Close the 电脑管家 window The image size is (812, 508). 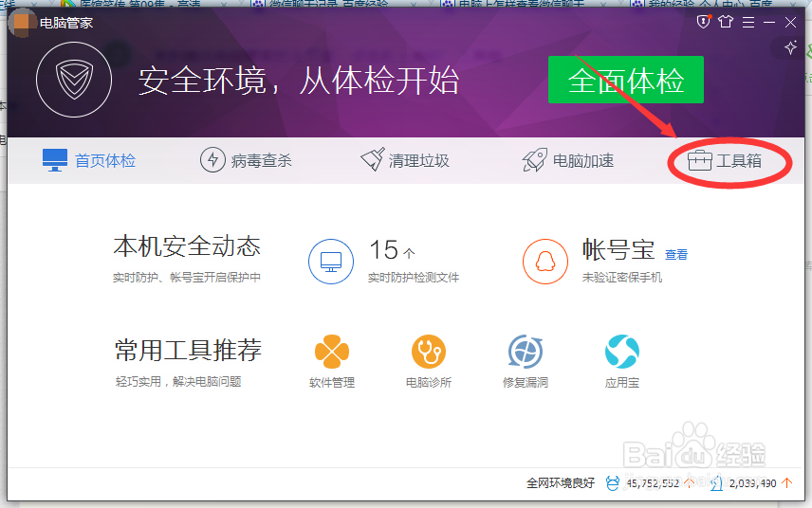pos(790,22)
